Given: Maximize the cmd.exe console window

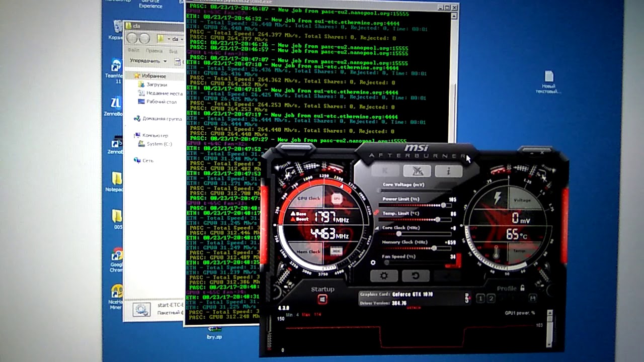Looking at the screenshot, I should pos(447,8).
